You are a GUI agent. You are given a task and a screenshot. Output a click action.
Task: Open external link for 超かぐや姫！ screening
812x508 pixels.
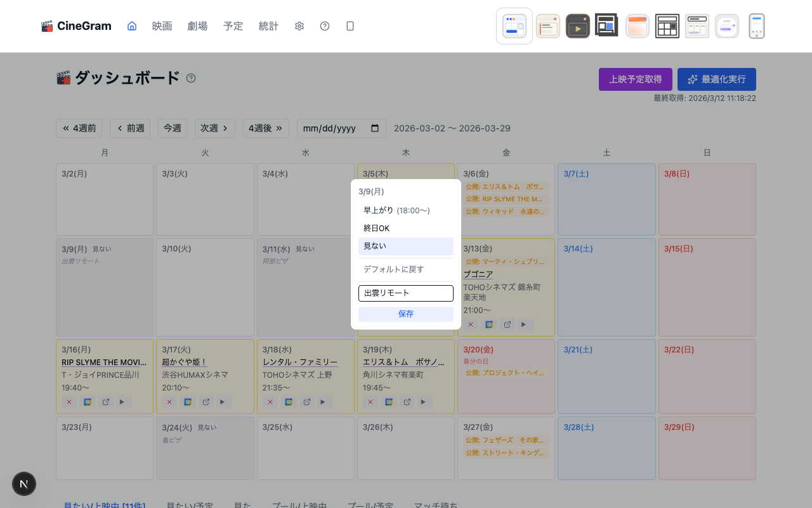(x=206, y=402)
